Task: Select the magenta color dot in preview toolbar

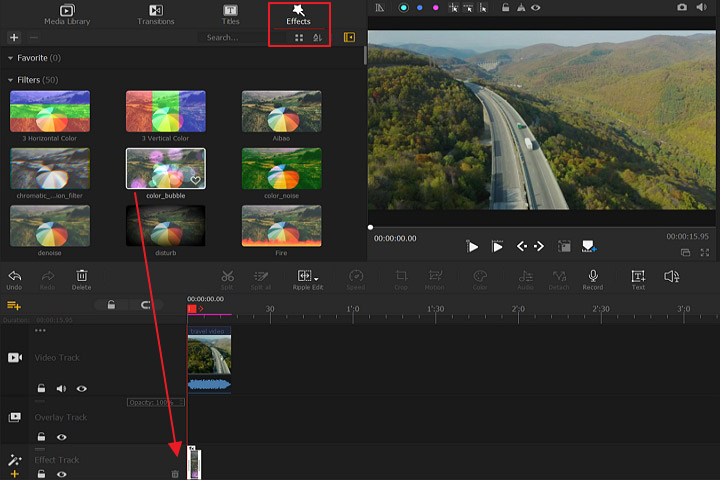Action: [x=435, y=7]
